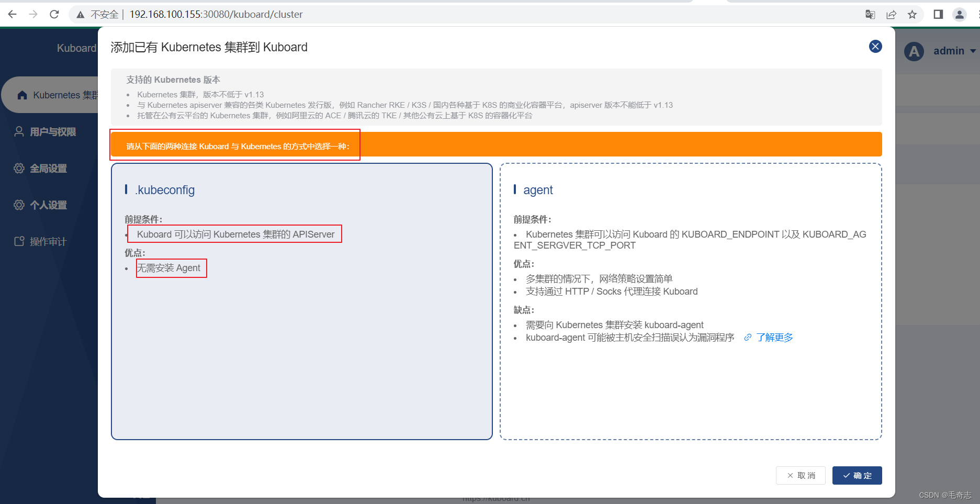Click the 无需安装 Agent text
980x504 pixels.
168,268
